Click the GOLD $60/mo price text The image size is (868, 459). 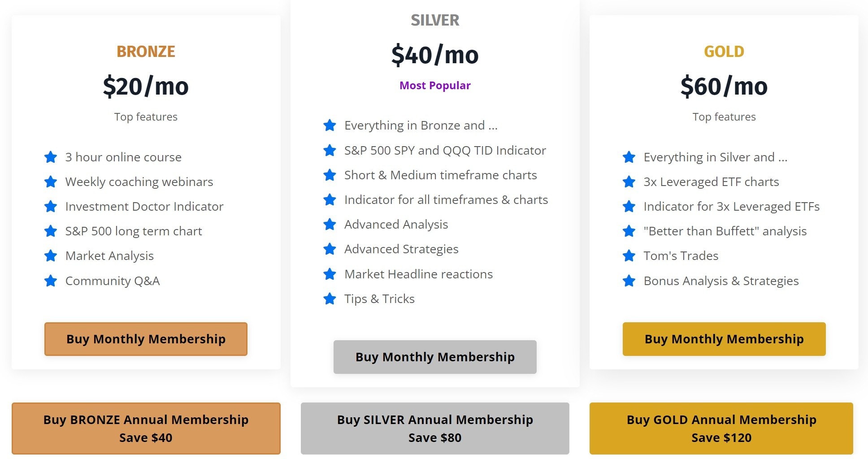tap(724, 86)
